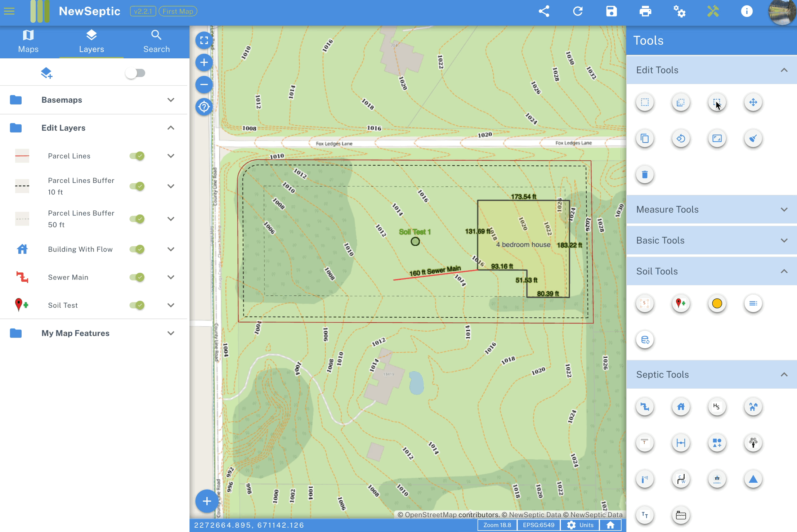Expand Soil Test layer options
797x532 pixels.
[x=171, y=305]
